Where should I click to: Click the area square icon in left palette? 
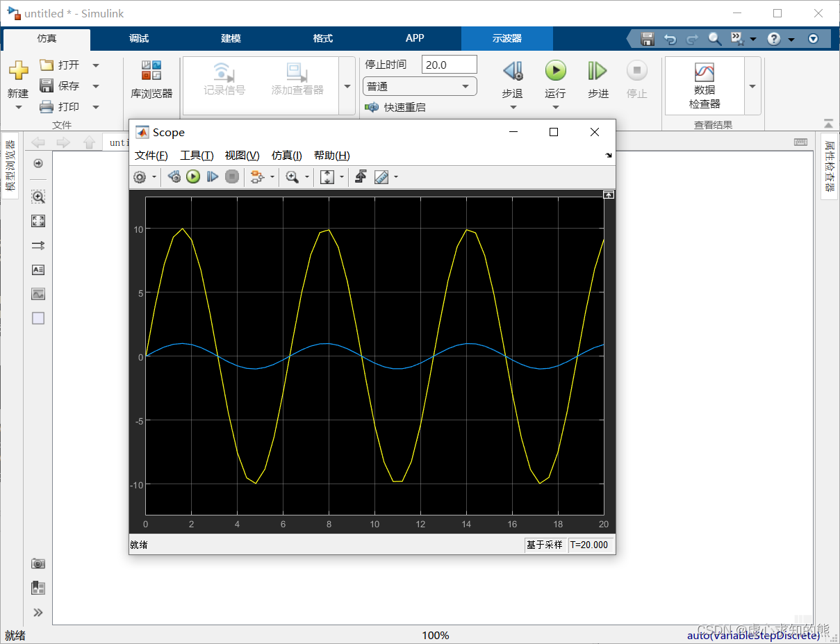pos(38,318)
